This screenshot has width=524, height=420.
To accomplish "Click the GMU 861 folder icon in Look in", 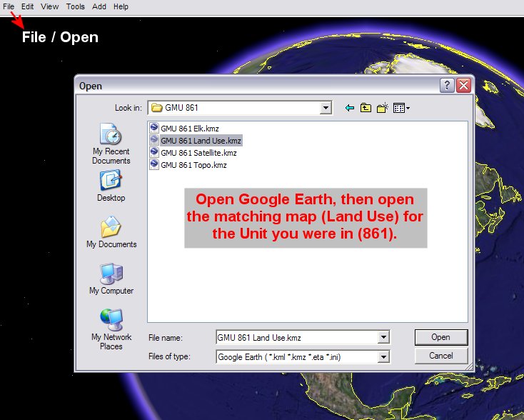I will pos(156,108).
